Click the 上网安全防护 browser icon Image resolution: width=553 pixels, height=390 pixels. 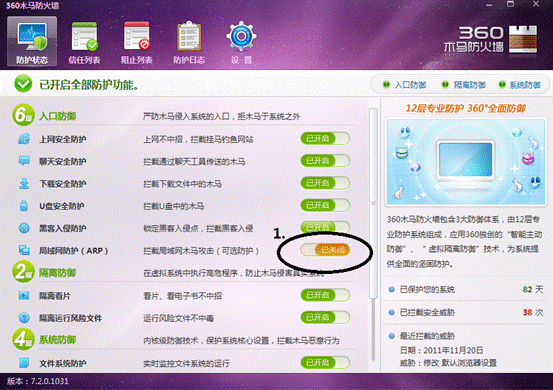click(x=24, y=139)
